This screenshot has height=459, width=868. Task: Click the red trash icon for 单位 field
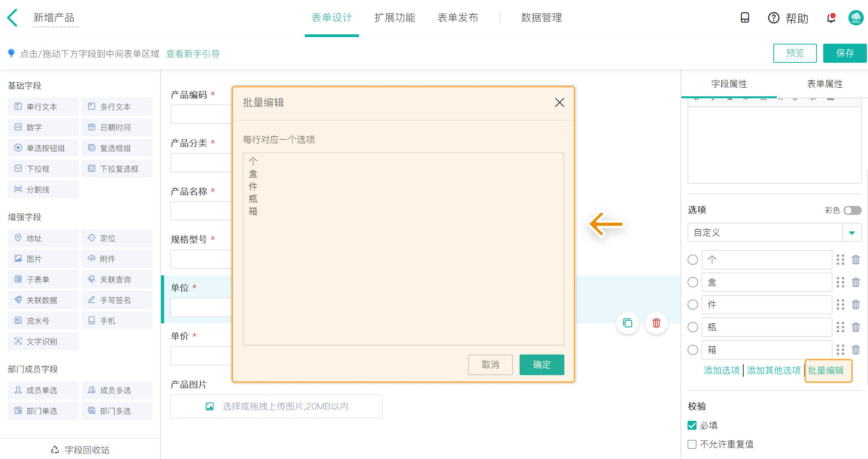[x=656, y=323]
